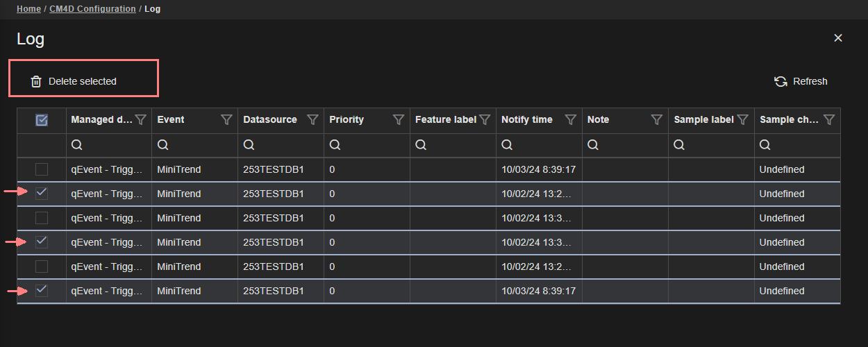
Task: Open the Sample label filter funnel
Action: [x=743, y=120]
